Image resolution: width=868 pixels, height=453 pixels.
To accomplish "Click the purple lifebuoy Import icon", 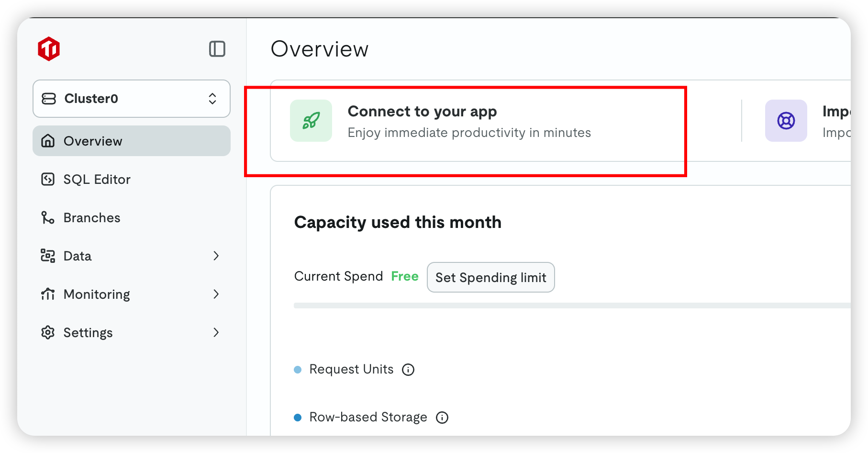I will click(x=786, y=121).
